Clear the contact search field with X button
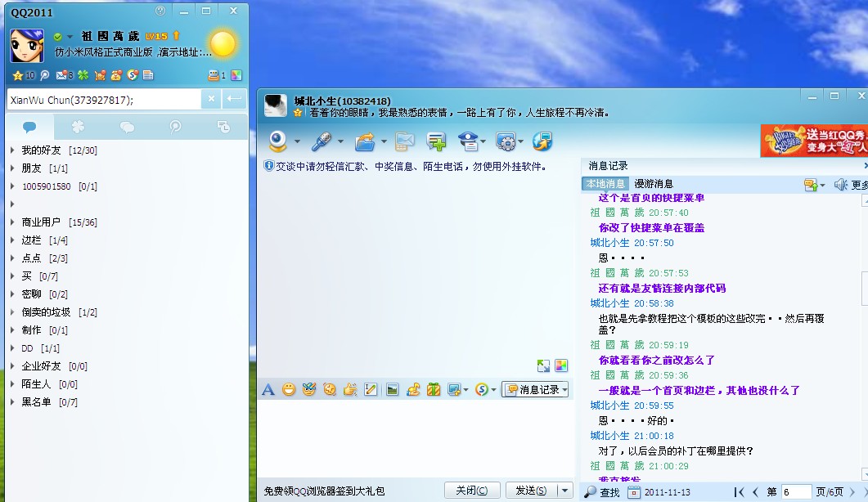This screenshot has height=502, width=868. pyautogui.click(x=211, y=99)
